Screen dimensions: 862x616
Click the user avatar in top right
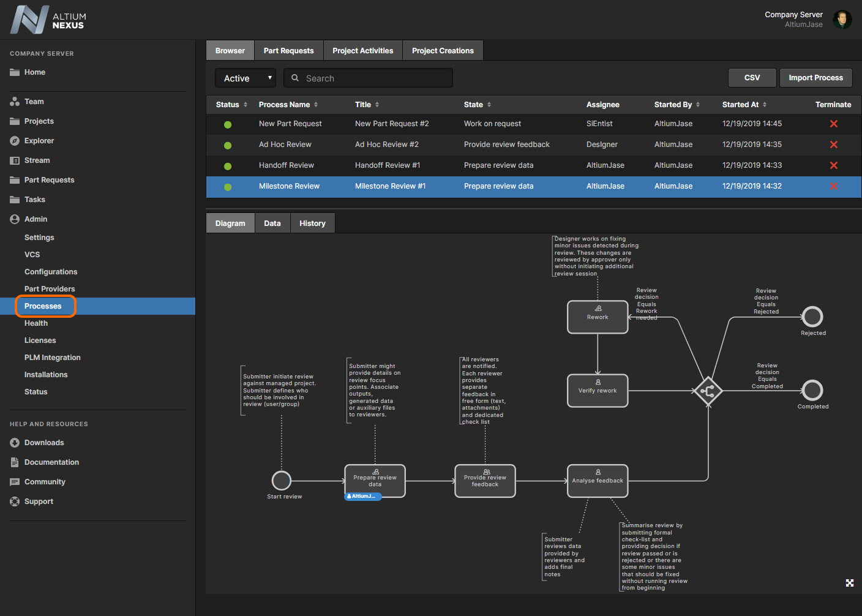pyautogui.click(x=842, y=20)
